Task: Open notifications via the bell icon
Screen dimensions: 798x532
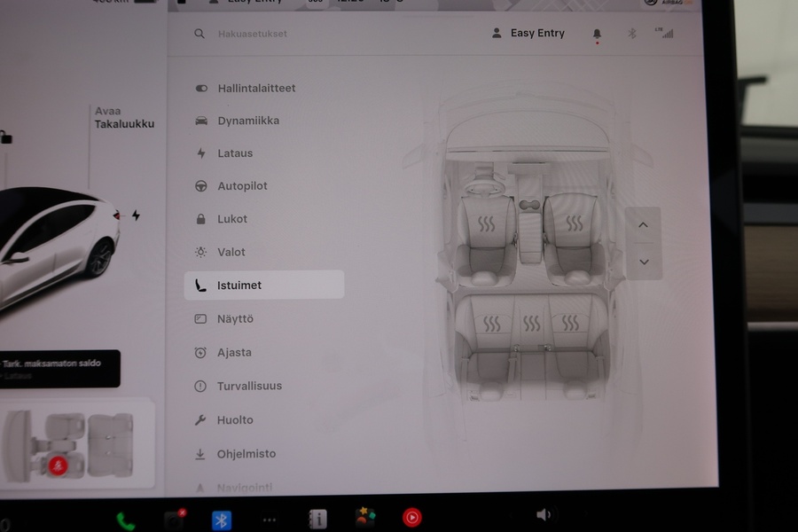Action: (597, 33)
